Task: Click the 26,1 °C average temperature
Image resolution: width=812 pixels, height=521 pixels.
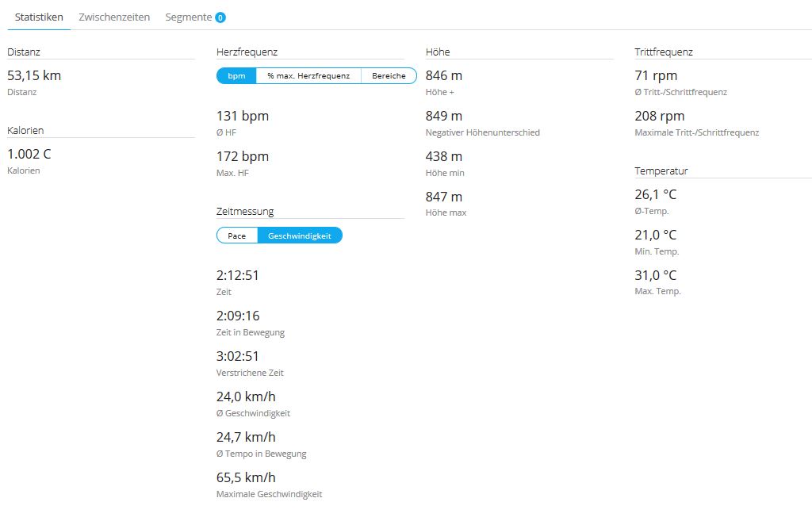Action: (656, 195)
